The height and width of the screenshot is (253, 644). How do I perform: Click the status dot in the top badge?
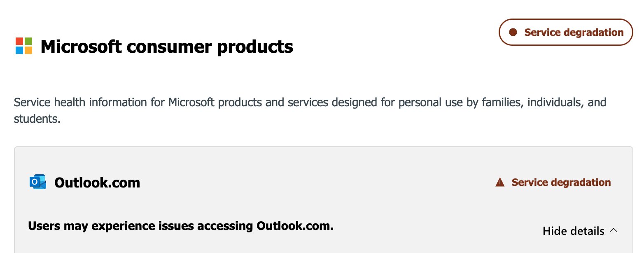point(513,32)
